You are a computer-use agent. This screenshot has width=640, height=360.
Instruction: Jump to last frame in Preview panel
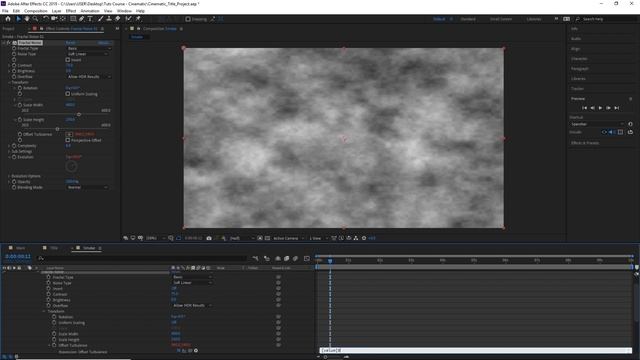coord(617,108)
